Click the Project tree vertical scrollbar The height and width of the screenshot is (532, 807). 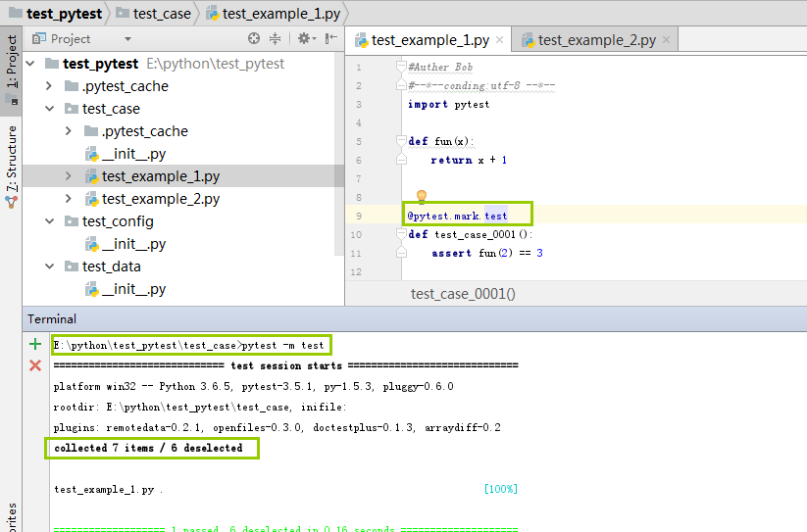coord(339,154)
